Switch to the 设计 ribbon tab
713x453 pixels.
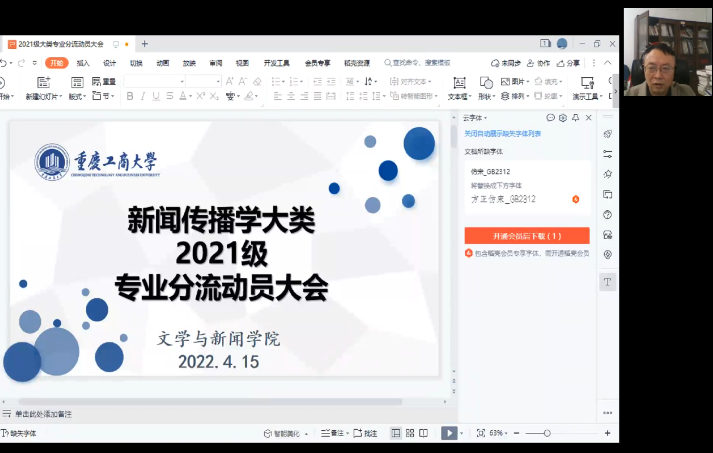pyautogui.click(x=109, y=62)
